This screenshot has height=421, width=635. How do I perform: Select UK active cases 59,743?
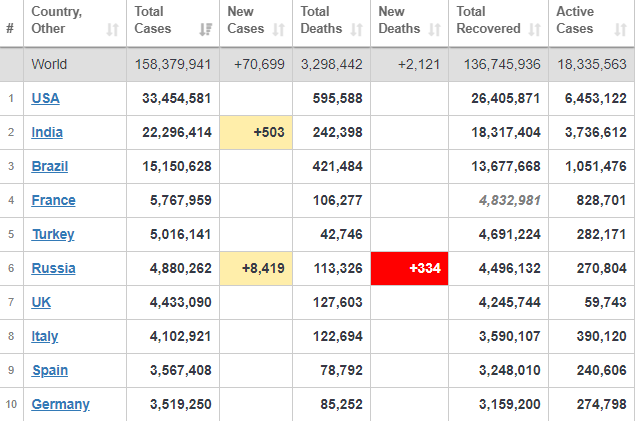click(605, 302)
